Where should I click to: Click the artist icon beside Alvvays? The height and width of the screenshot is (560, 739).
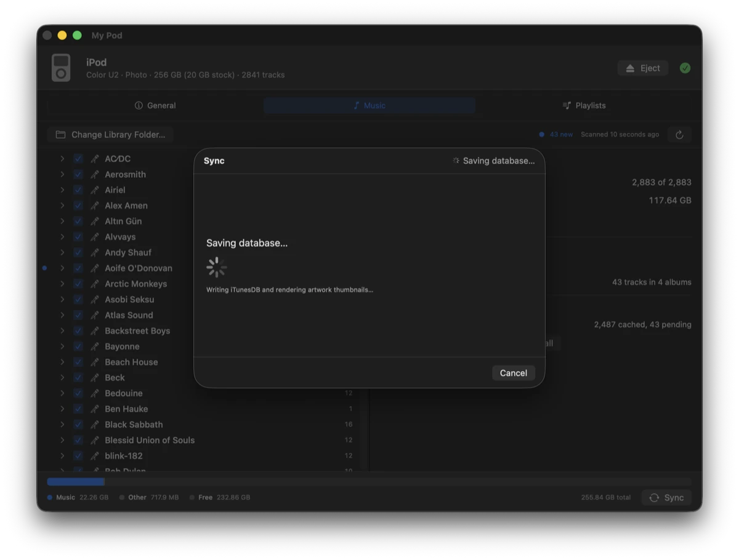(x=95, y=237)
